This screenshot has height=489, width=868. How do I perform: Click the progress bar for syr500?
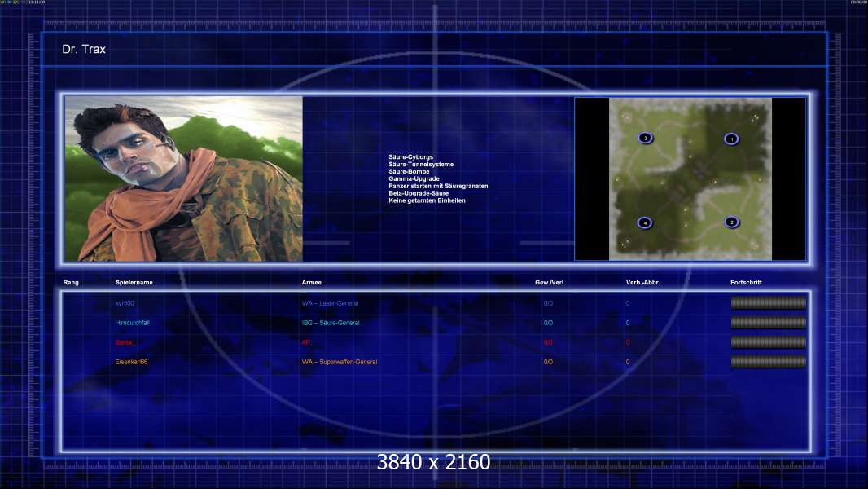point(769,303)
